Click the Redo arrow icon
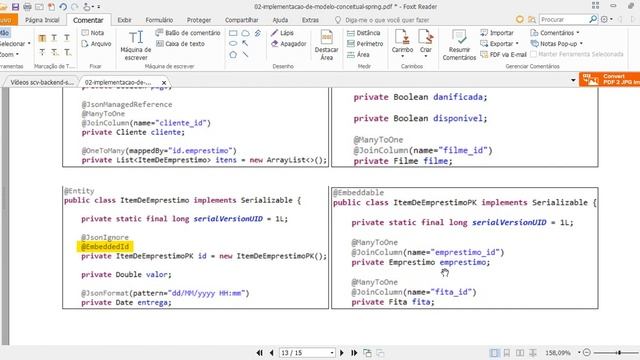This screenshot has width=640, height=360. click(x=75, y=7)
